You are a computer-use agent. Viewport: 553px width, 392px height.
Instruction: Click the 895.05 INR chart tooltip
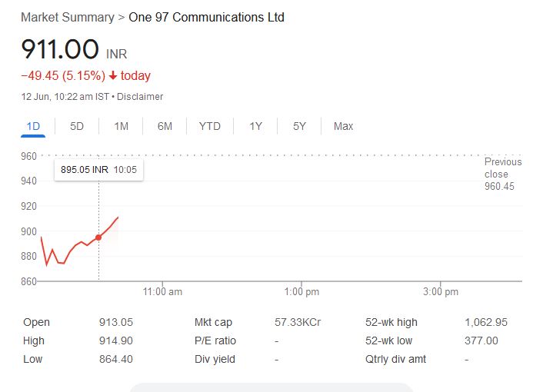[x=98, y=169]
